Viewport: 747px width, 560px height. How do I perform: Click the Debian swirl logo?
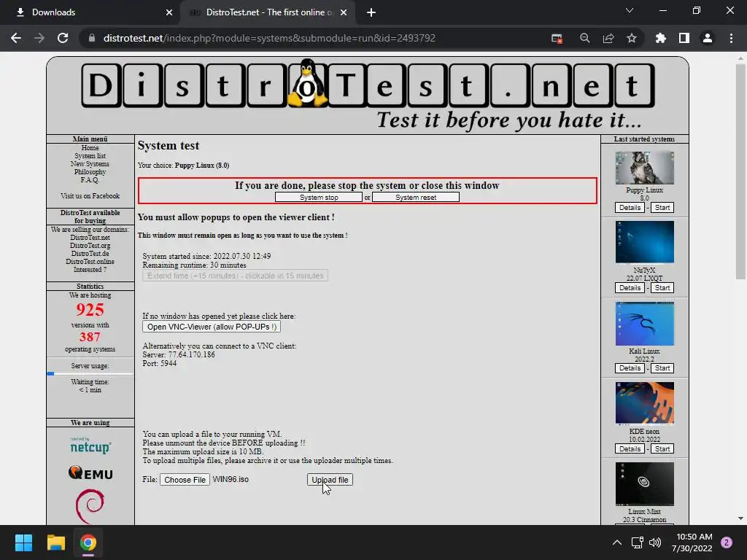(90, 506)
